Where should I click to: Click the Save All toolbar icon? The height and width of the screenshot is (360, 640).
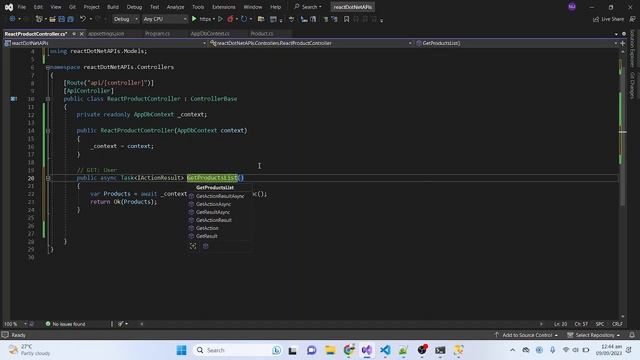coord(70,19)
